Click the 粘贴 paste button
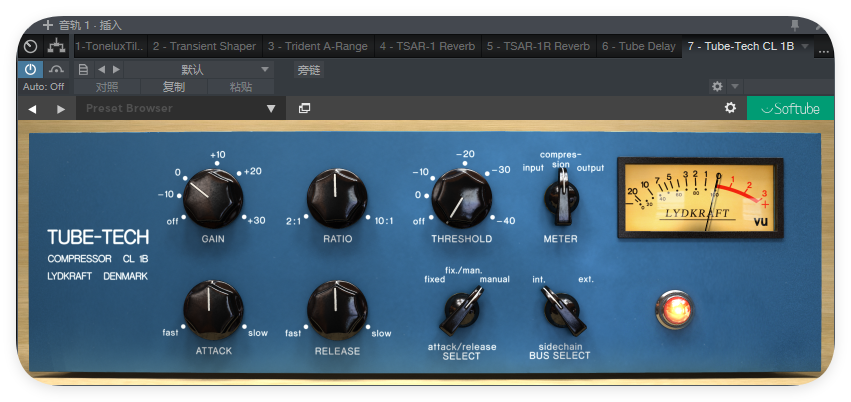Image resolution: width=851 pixels, height=402 pixels. click(240, 87)
